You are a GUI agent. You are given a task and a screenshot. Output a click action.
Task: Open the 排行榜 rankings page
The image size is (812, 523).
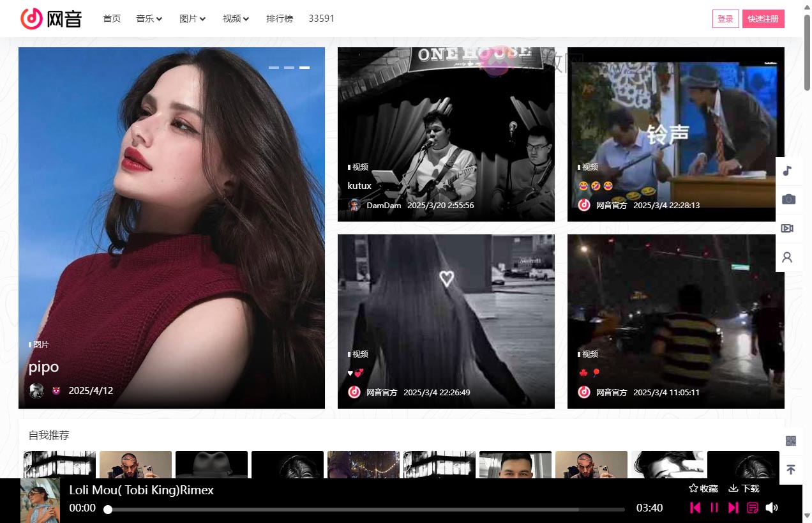point(280,19)
